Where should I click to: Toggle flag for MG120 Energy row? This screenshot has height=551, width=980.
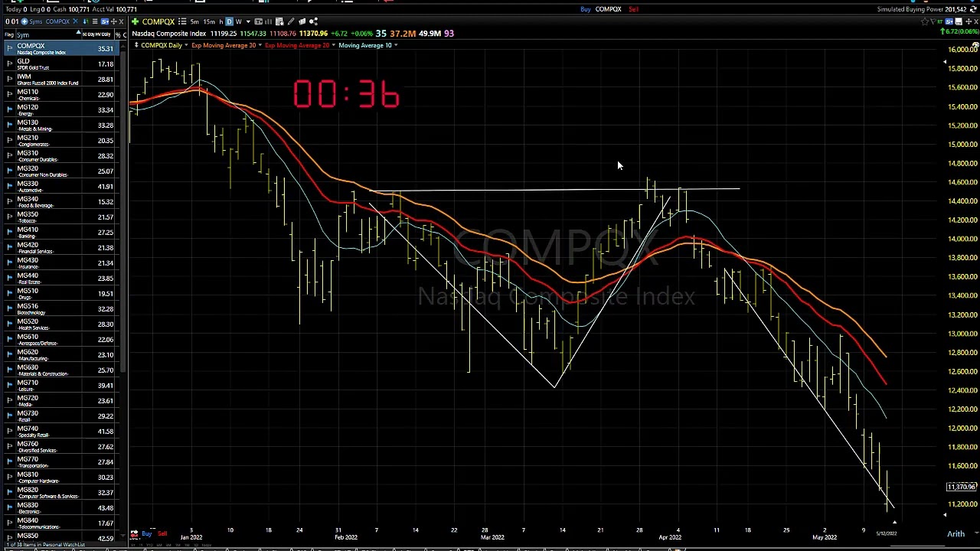click(9, 110)
